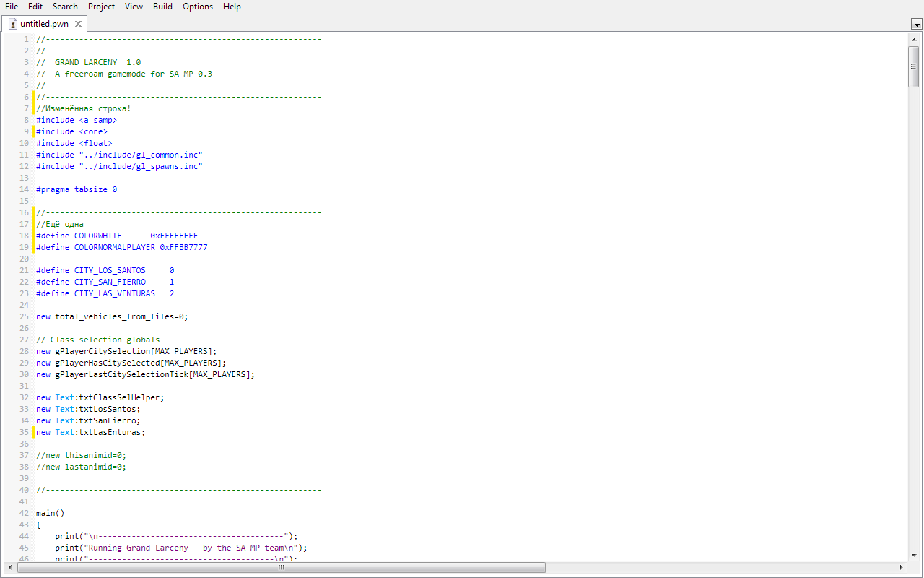Open the Edit menu
The height and width of the screenshot is (578, 924).
tap(35, 7)
